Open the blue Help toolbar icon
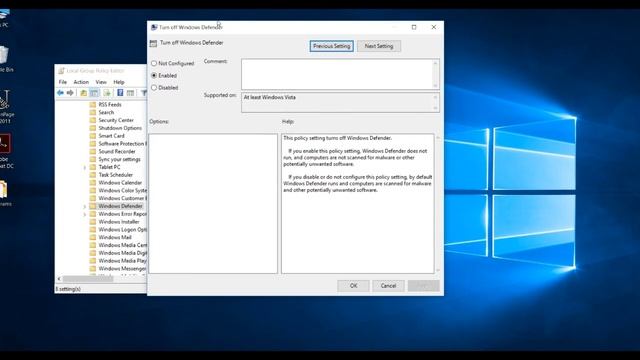640x360 pixels. coord(120,93)
